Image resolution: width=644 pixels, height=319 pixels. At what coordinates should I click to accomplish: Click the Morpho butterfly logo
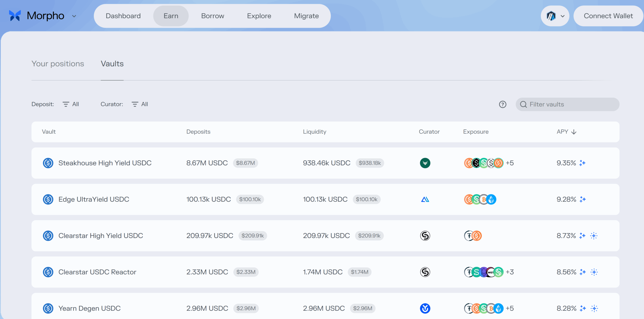[15, 16]
